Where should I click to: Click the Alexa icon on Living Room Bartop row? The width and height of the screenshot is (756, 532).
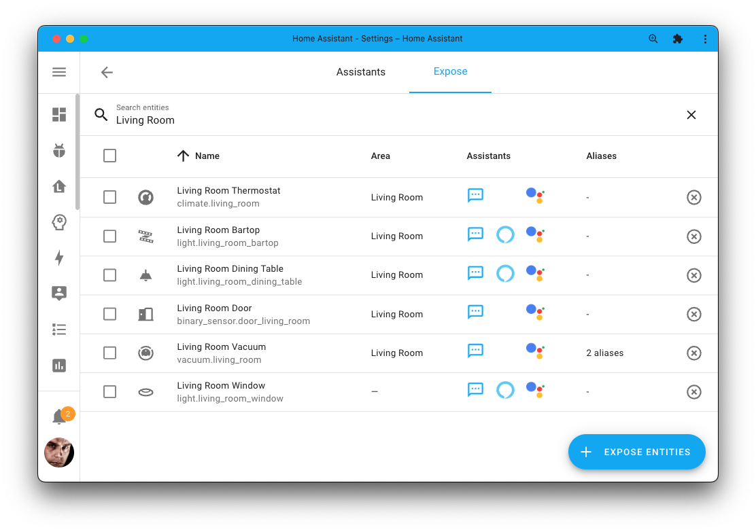[505, 234]
